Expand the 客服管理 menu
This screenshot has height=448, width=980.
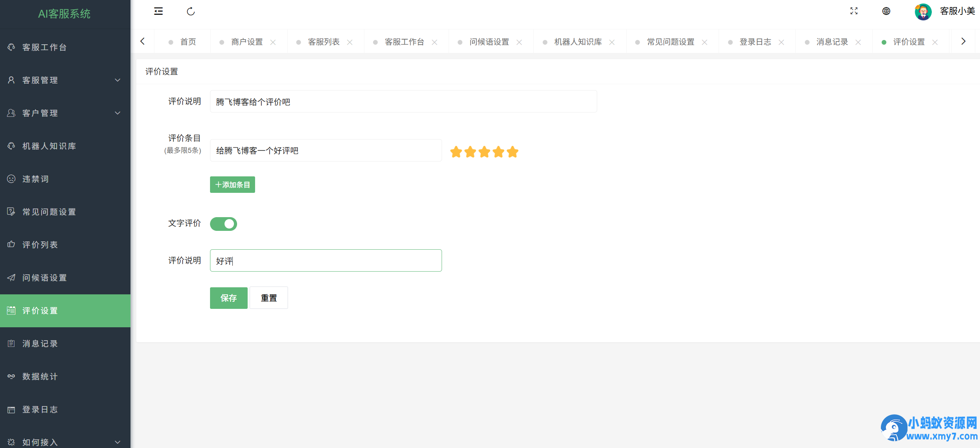pos(40,80)
